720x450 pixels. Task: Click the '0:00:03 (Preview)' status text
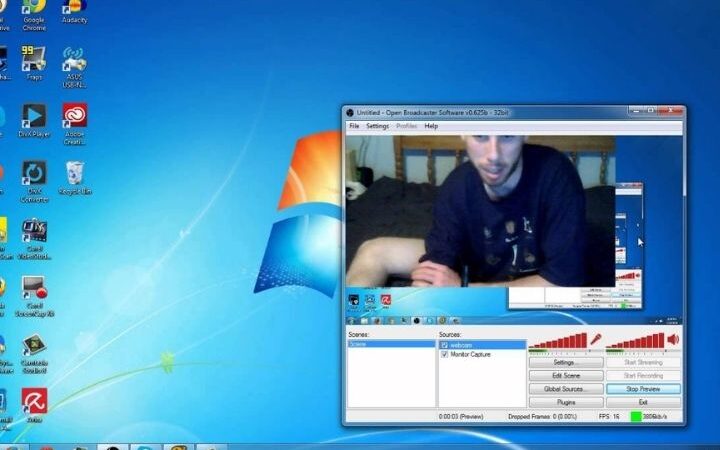pos(461,416)
